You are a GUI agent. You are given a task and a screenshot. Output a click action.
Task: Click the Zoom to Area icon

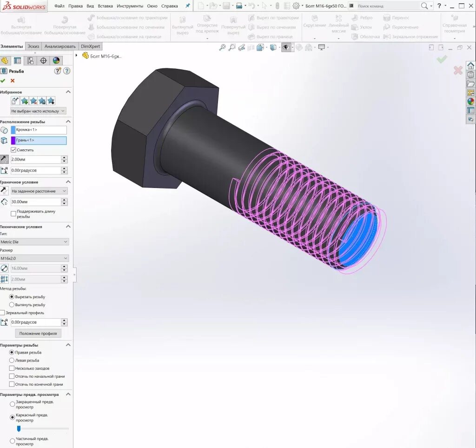[232, 47]
